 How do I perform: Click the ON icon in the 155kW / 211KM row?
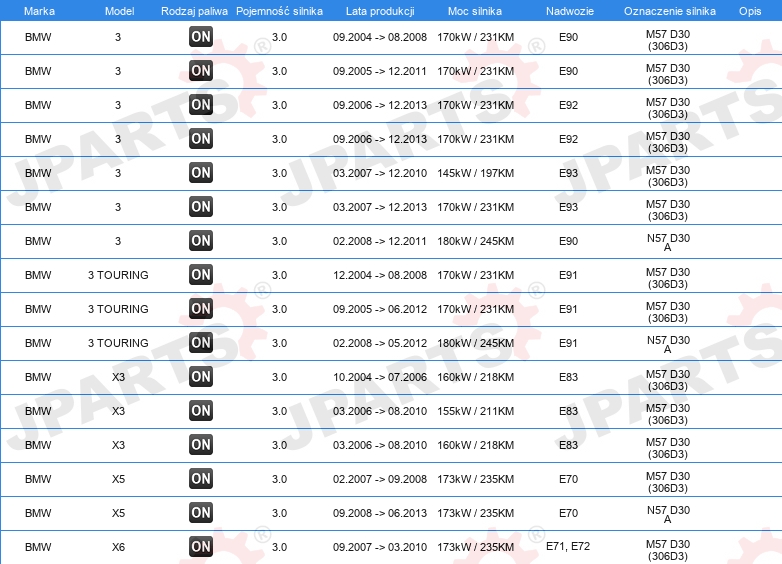201,411
